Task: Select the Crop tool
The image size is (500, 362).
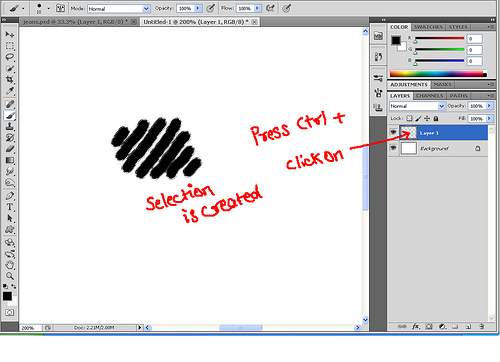Action: tap(10, 79)
